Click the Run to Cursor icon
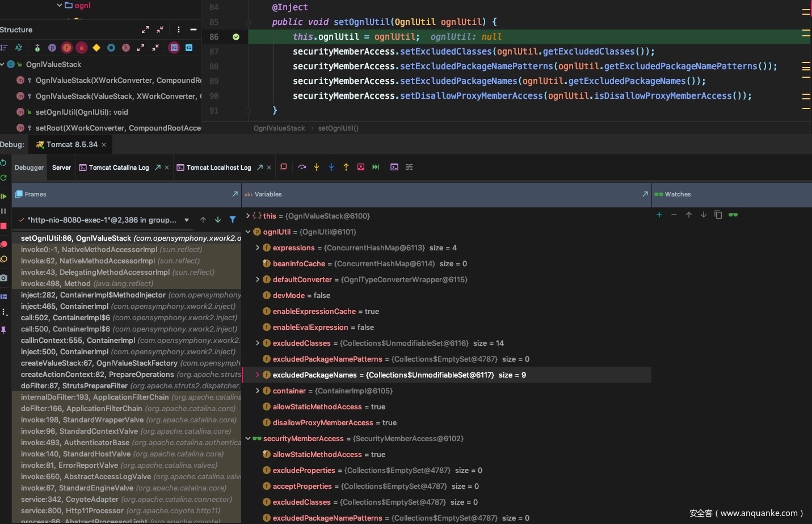 coord(376,167)
